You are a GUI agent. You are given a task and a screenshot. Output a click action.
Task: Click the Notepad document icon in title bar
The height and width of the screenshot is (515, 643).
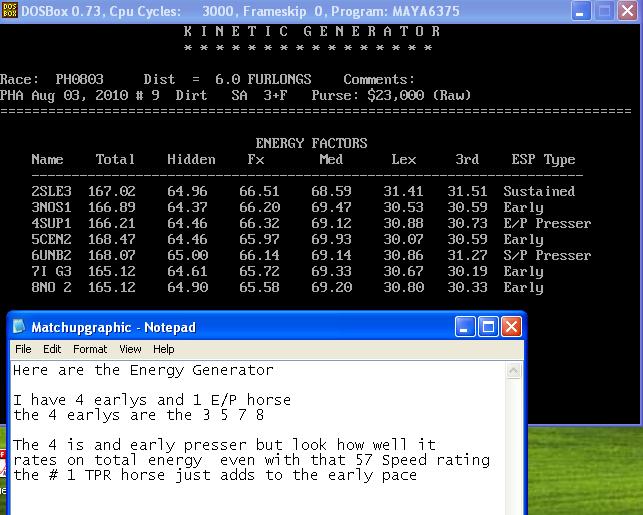click(19, 327)
